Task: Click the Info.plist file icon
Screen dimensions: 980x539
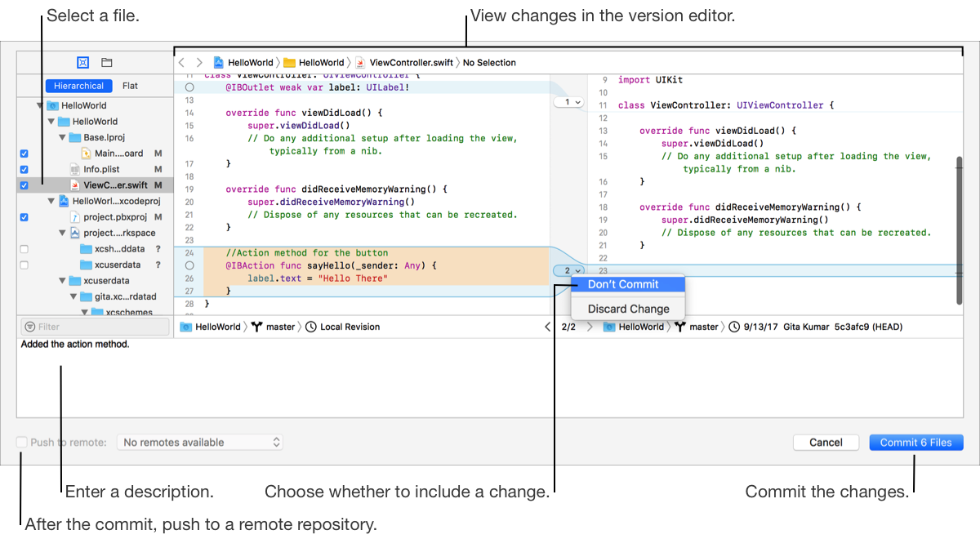Action: pos(75,170)
